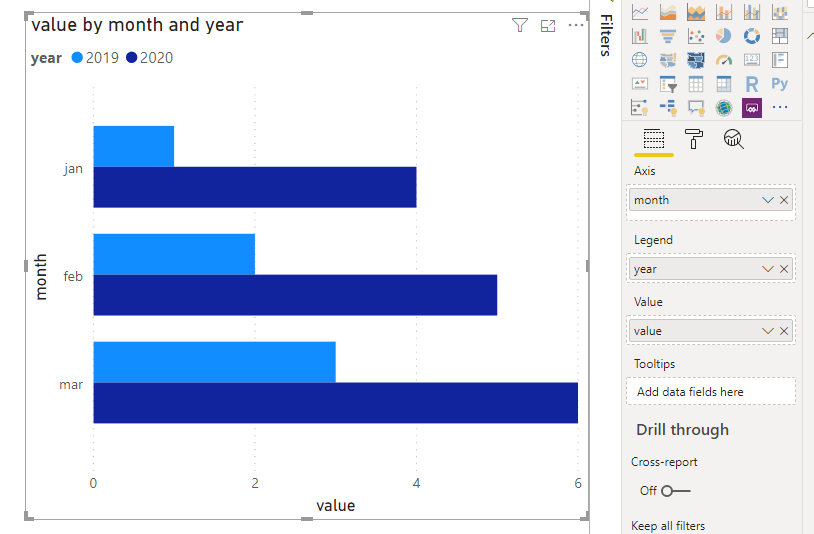Select the Ribbon chart visualization
The image size is (814, 534).
click(780, 11)
